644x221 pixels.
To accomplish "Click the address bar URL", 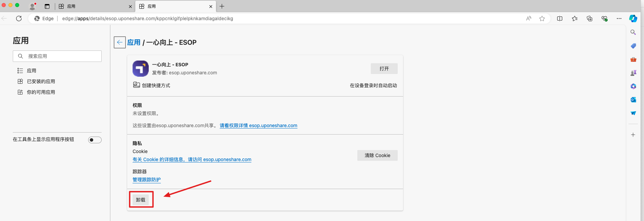I will coord(147,19).
